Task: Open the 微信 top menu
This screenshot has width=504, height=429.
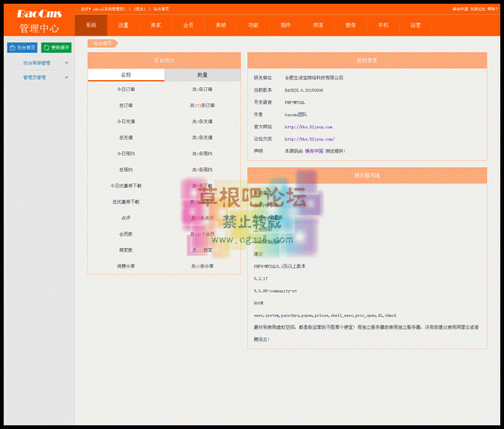Action: point(351,25)
